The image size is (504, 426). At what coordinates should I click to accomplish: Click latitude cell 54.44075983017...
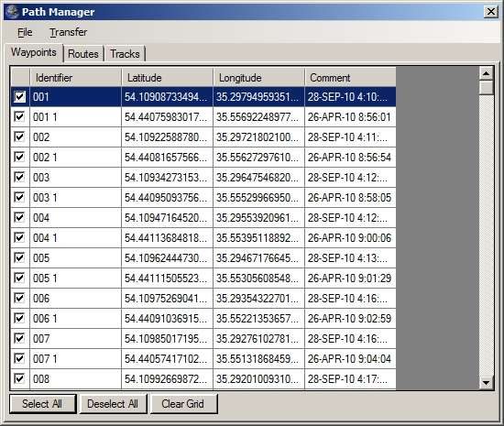point(167,116)
